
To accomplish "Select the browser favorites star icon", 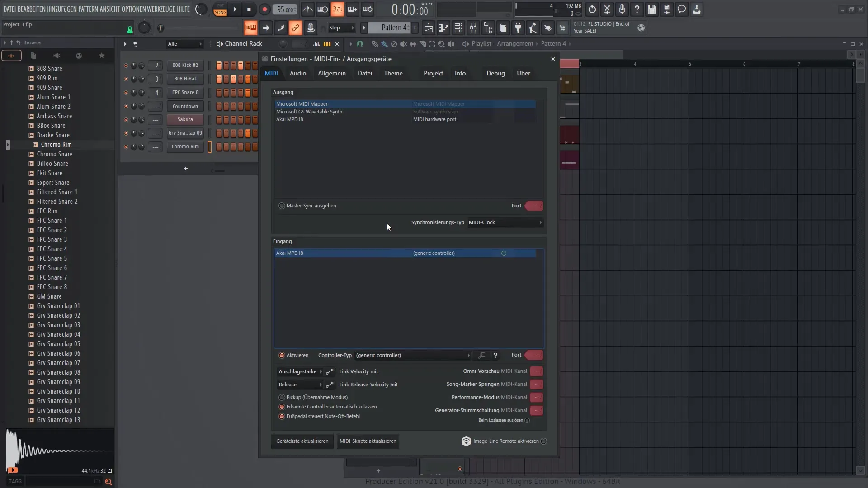I will pos(102,56).
